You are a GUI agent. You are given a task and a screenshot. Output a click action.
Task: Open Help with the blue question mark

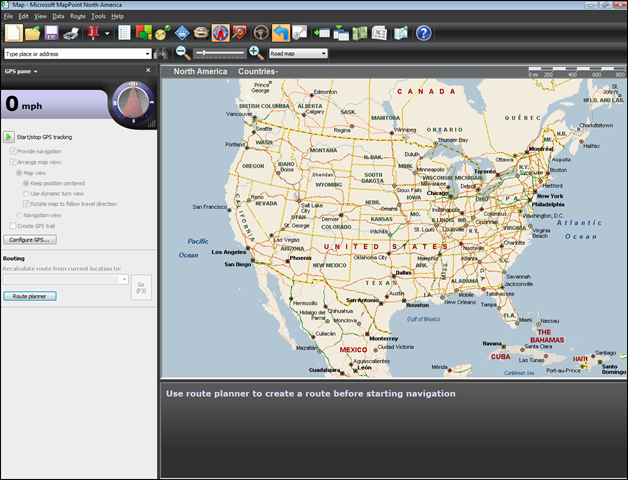point(423,33)
